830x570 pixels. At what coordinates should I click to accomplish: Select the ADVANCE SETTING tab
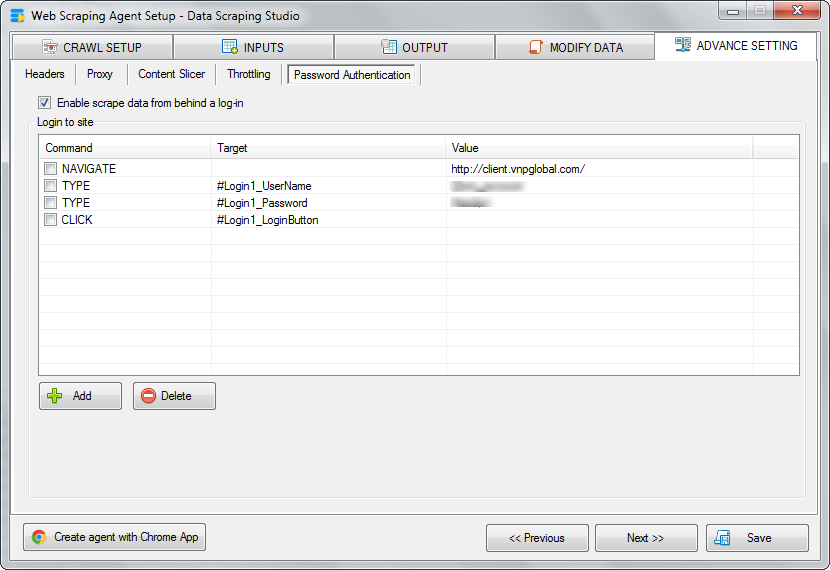[736, 46]
